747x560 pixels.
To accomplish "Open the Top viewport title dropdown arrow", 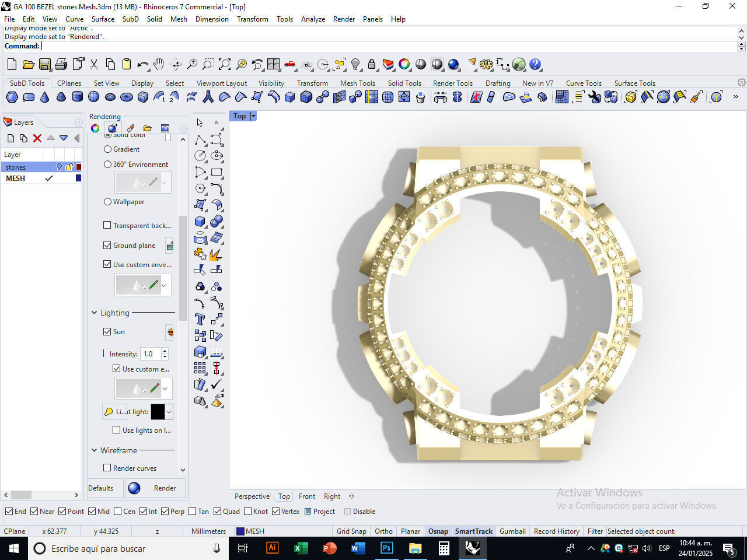I will (253, 116).
